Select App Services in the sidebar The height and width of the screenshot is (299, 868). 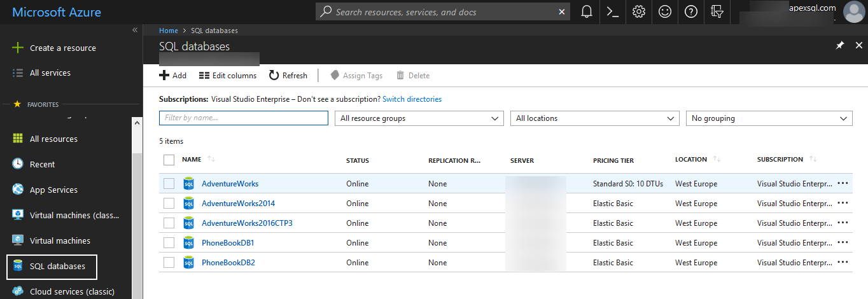pyautogui.click(x=53, y=190)
